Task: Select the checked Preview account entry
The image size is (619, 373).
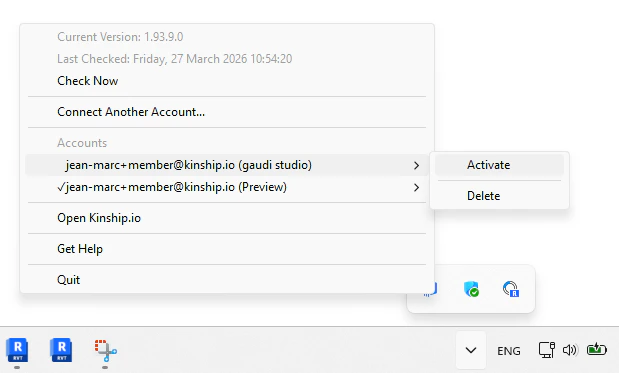Action: tap(226, 187)
